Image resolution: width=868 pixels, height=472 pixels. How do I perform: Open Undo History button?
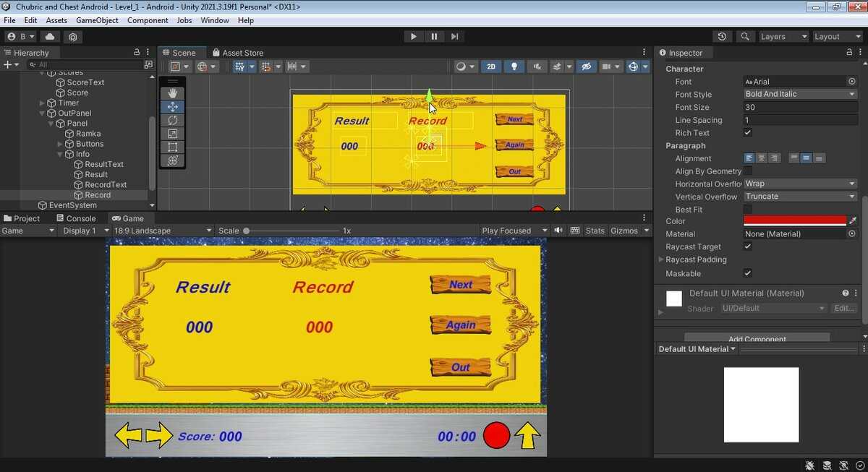click(x=722, y=37)
